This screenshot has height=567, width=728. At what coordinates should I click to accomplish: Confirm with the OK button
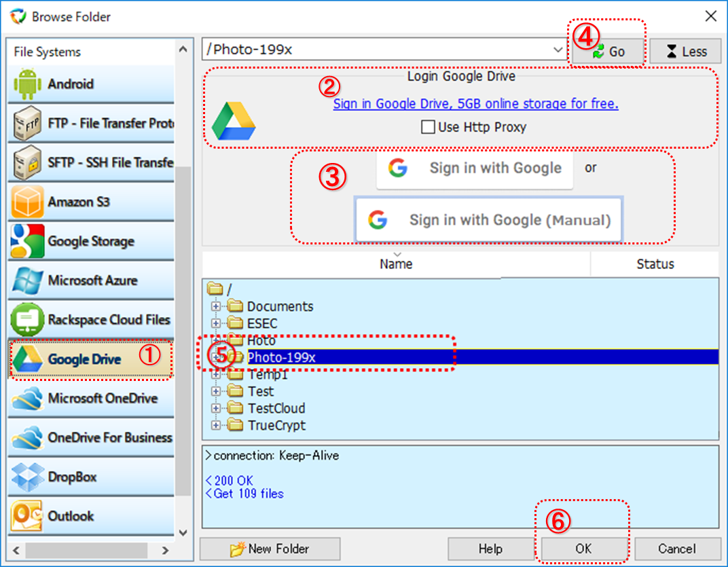coord(583,549)
